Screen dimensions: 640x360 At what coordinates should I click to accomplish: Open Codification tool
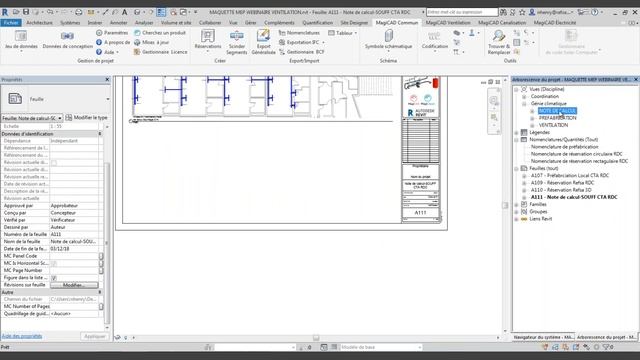coord(435,40)
